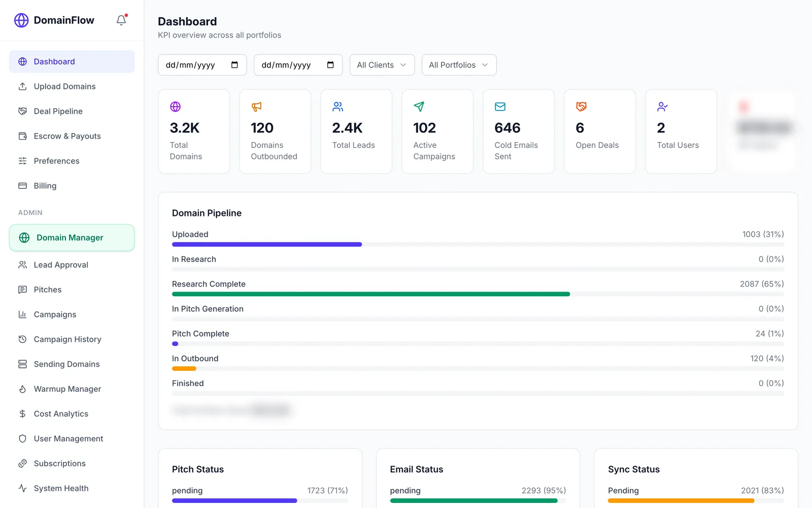Click the Warmup Manager flame icon

point(22,389)
